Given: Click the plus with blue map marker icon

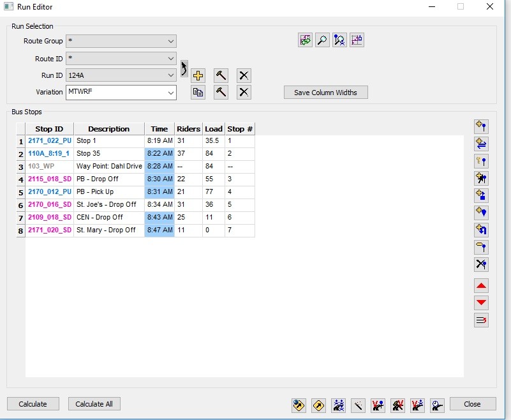Looking at the screenshot, I should click(x=482, y=213).
